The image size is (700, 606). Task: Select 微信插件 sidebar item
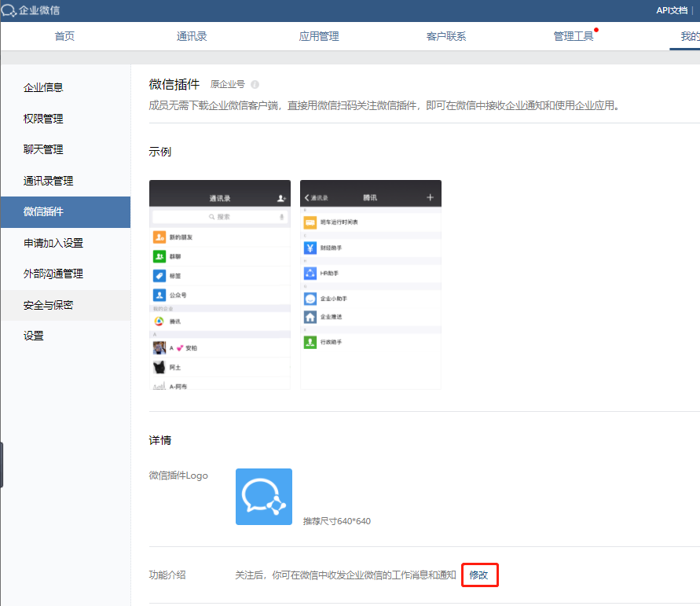click(65, 211)
